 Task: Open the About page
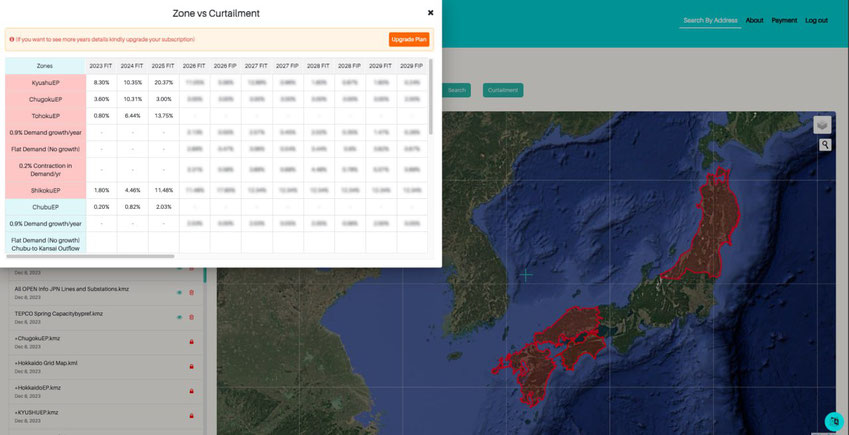coord(754,21)
